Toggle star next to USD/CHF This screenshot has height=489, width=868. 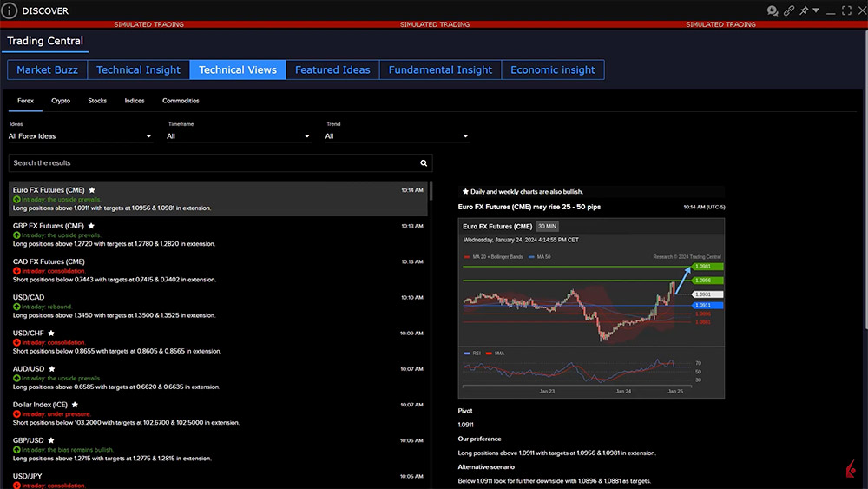coord(51,333)
